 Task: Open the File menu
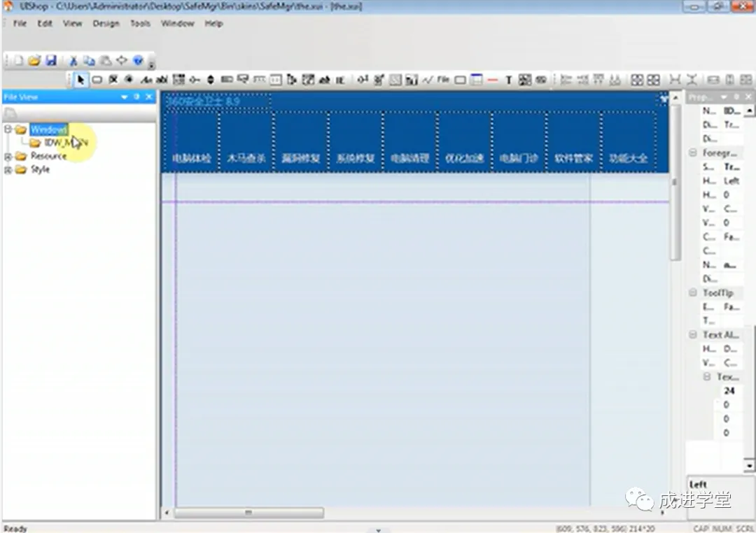tap(20, 23)
